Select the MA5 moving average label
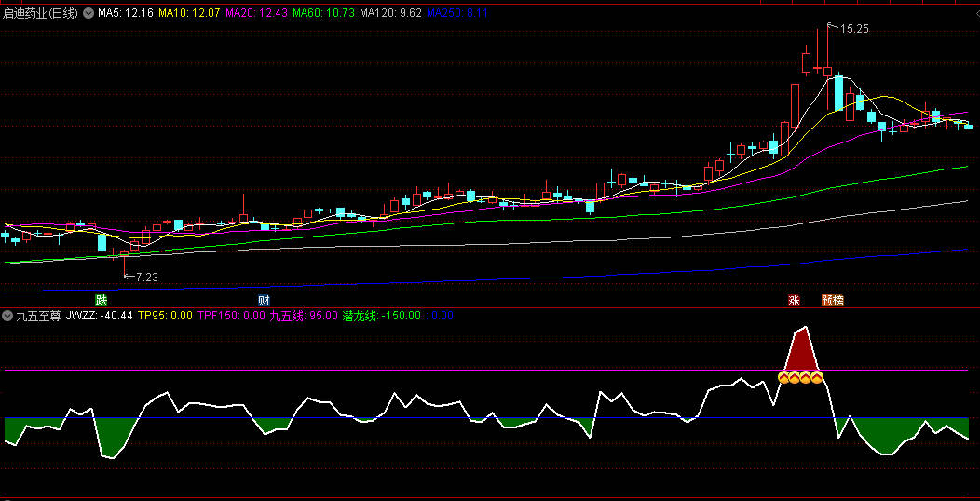This screenshot has height=501, width=980. coord(125,14)
